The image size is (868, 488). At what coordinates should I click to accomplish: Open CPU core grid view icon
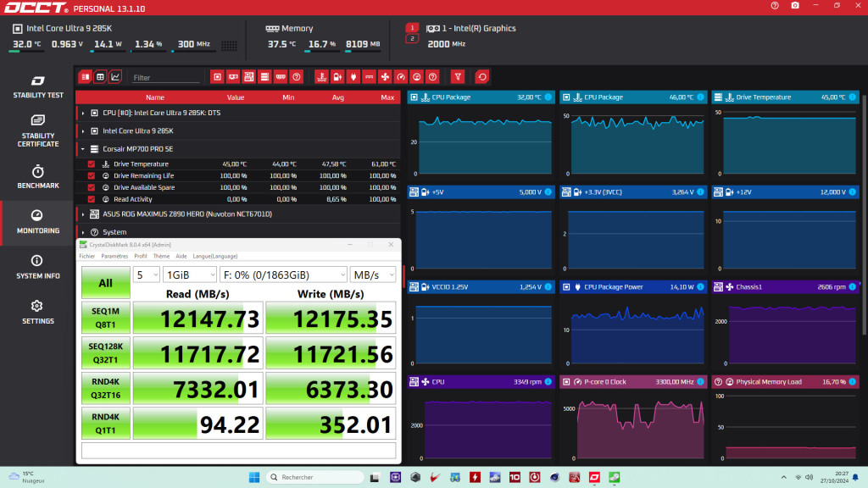point(229,46)
